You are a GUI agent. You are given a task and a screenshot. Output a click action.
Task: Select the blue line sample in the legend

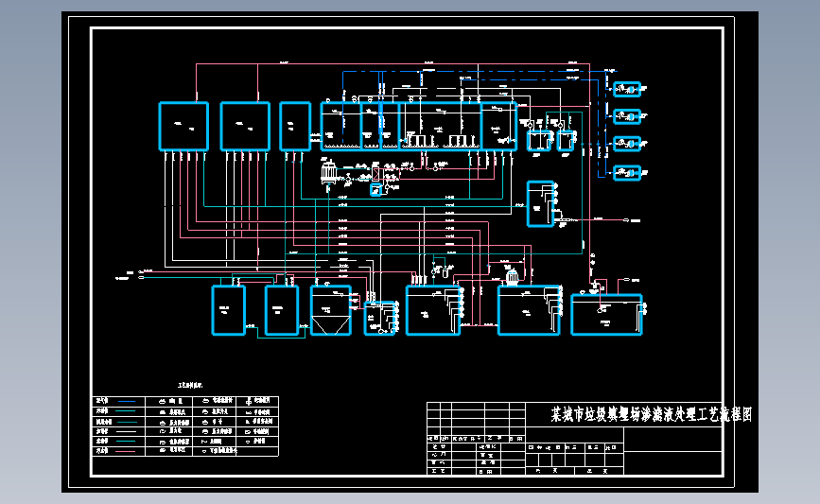pos(127,401)
